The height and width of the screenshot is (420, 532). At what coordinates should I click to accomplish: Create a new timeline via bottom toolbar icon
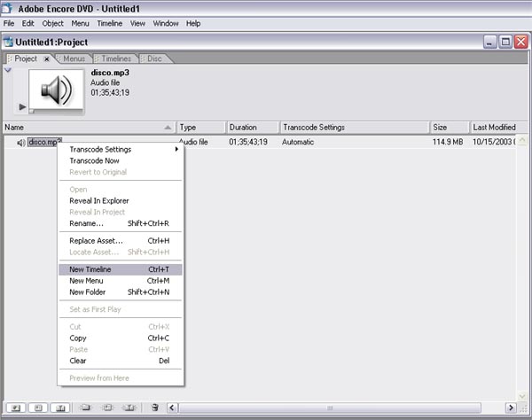coord(129,408)
